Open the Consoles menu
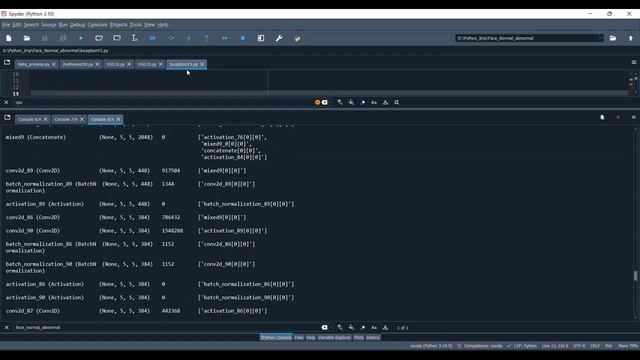 97,25
